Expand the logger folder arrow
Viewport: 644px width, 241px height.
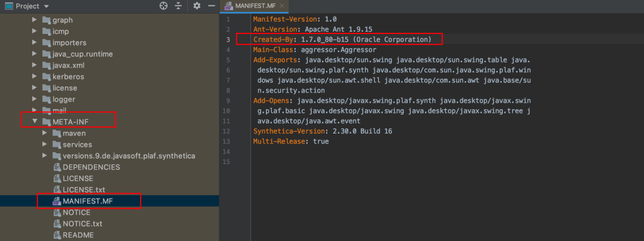35,99
